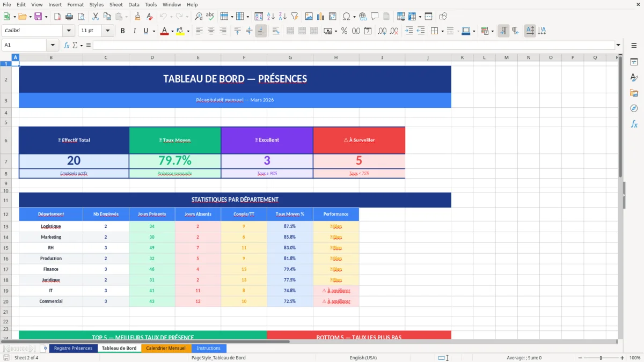Click Sort Ascending icon
The height and width of the screenshot is (362, 644).
pos(270,17)
